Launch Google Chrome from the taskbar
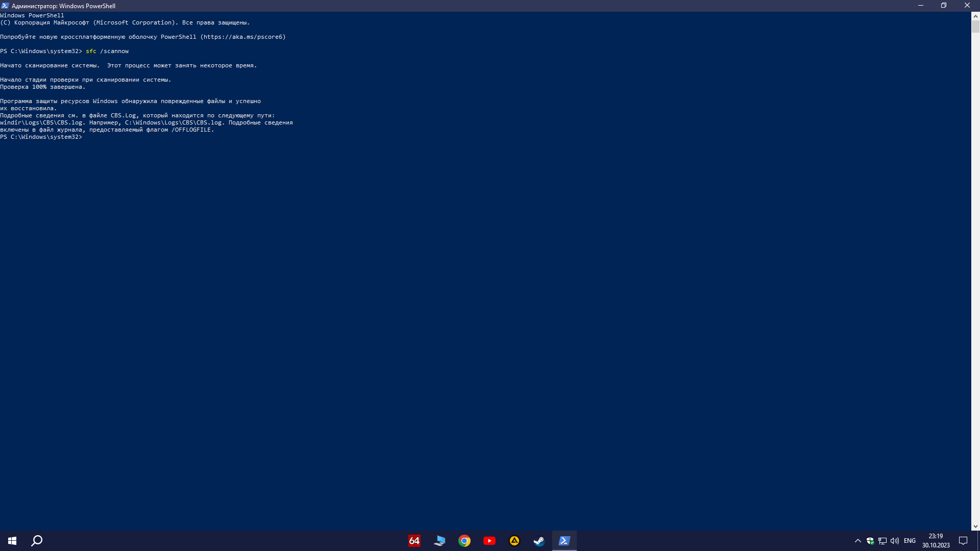The height and width of the screenshot is (551, 980). [x=464, y=541]
